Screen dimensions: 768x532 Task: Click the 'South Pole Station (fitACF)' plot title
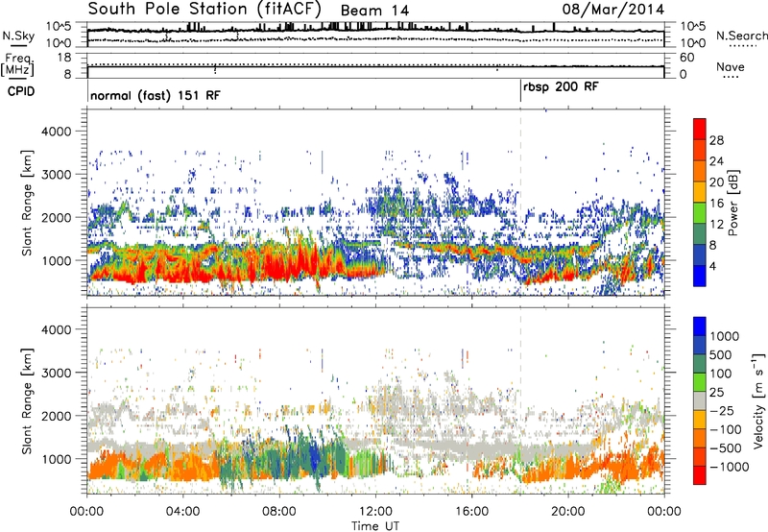click(204, 10)
